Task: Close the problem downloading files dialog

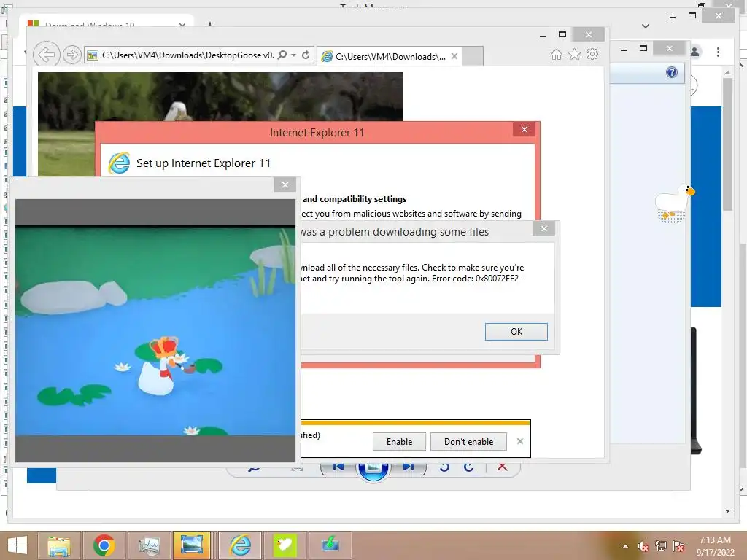Action: coord(543,228)
